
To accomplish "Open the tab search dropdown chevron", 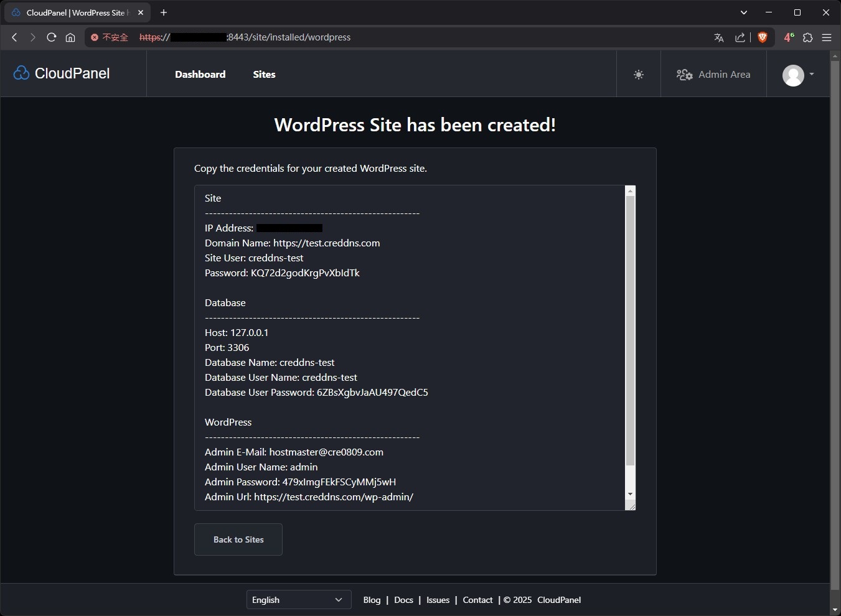I will 744,12.
